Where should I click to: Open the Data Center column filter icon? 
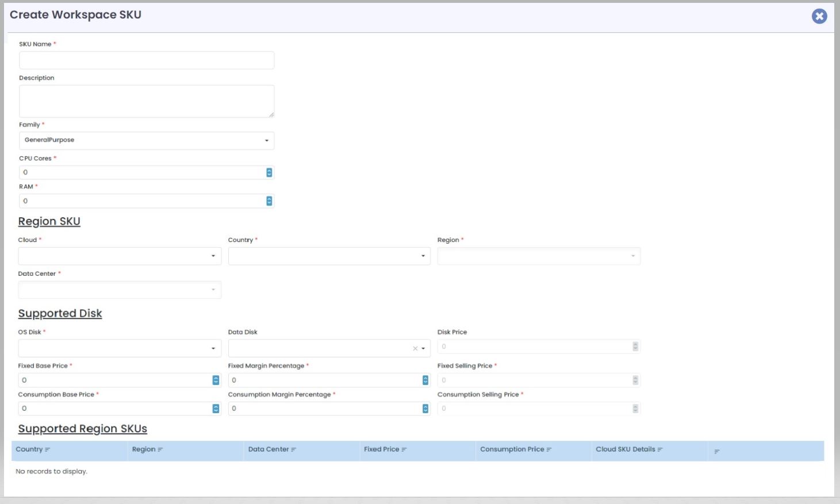click(x=294, y=450)
